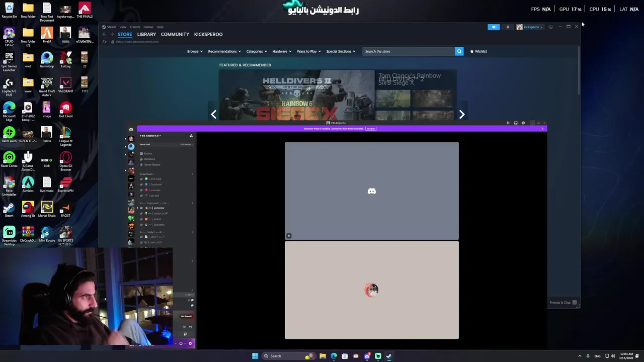Open the Steam Hardware dropdown
Image resolution: width=644 pixels, height=362 pixels.
(282, 51)
